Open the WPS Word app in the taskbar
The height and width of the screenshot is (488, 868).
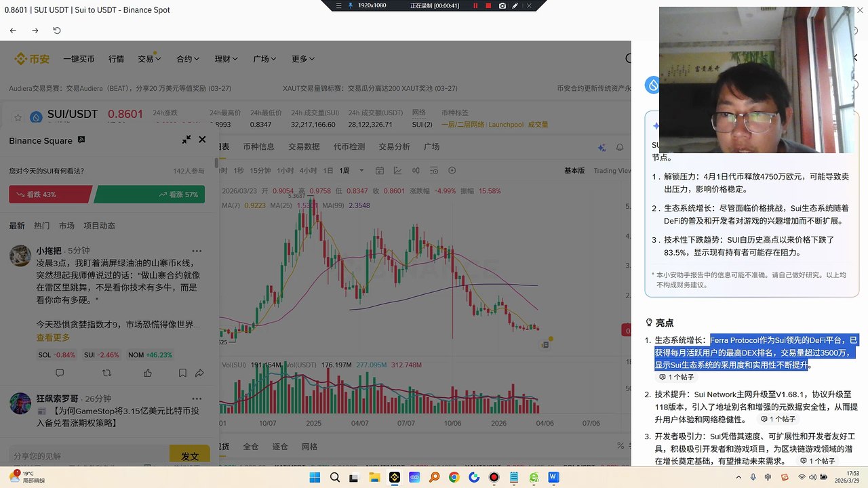tap(553, 477)
